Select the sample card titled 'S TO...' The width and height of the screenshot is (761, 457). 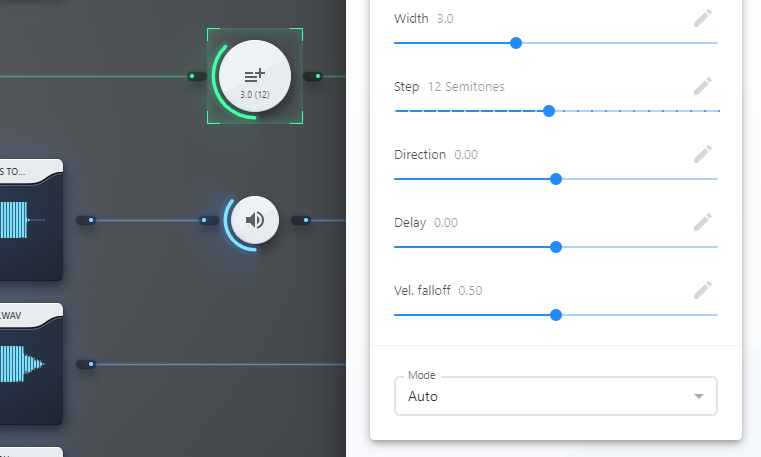(31, 220)
